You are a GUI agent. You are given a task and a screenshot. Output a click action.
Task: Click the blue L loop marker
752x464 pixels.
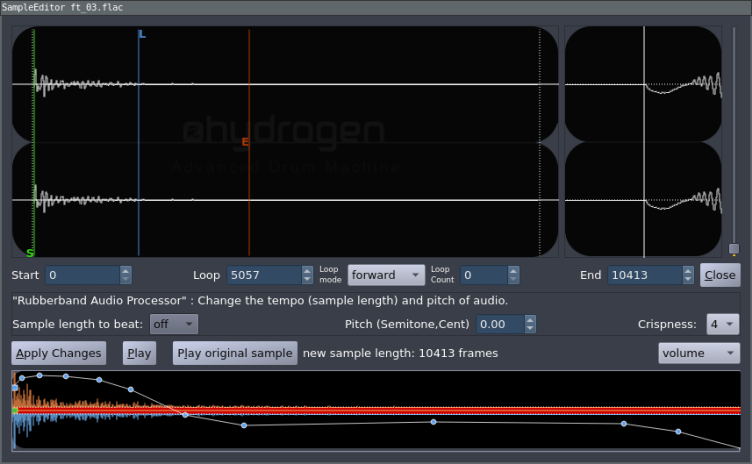pyautogui.click(x=142, y=35)
